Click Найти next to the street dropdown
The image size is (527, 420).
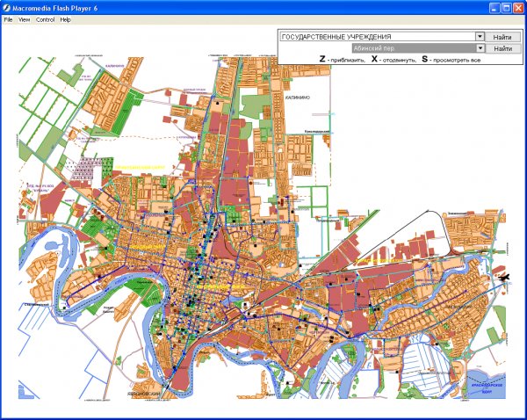click(x=503, y=48)
